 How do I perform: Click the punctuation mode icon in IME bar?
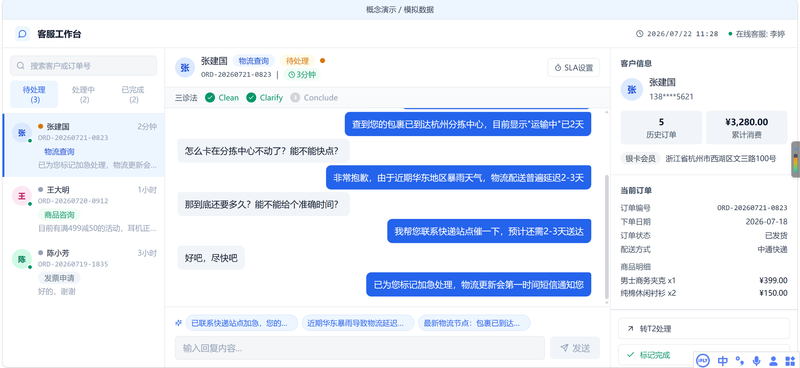[740, 361]
